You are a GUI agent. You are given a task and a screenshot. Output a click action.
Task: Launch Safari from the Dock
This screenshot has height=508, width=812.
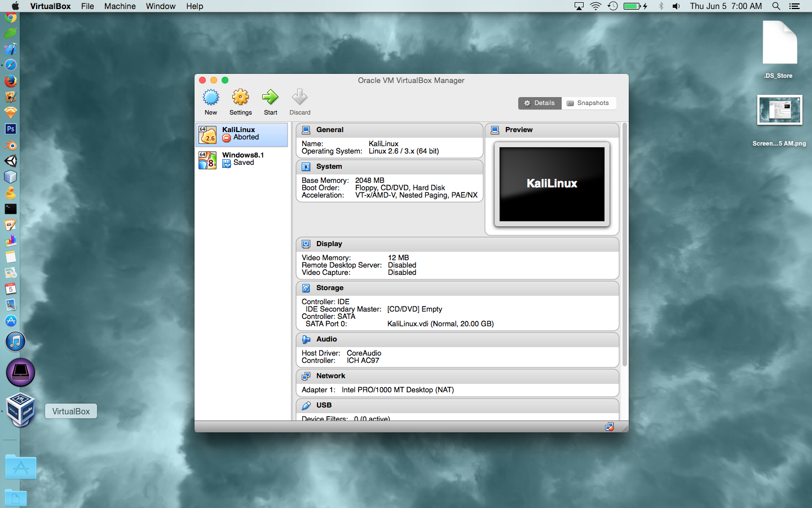coord(11,65)
